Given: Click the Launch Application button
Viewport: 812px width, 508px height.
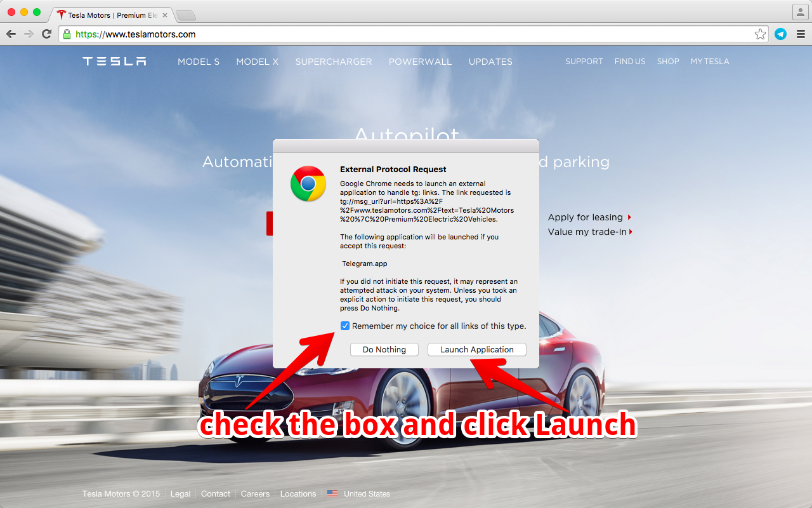Looking at the screenshot, I should (x=477, y=349).
